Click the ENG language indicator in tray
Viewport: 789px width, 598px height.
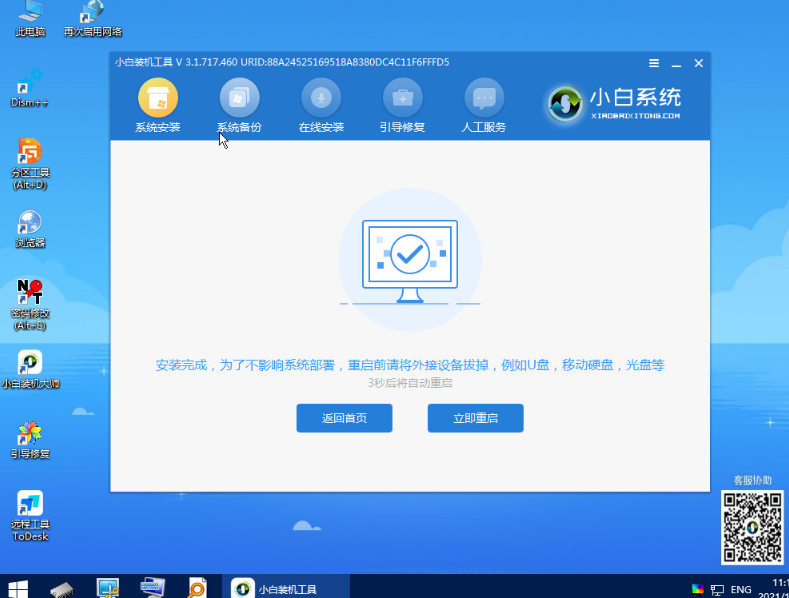click(x=742, y=589)
